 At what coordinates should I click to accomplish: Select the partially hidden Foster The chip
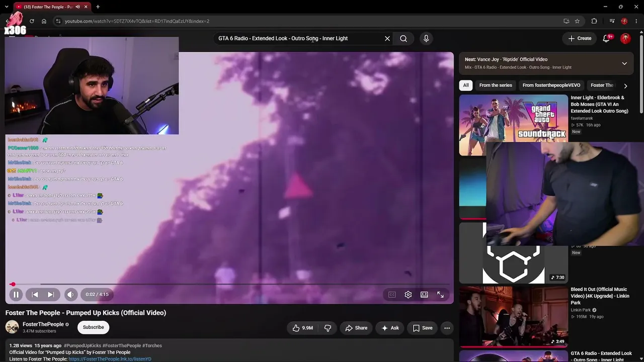coord(602,85)
